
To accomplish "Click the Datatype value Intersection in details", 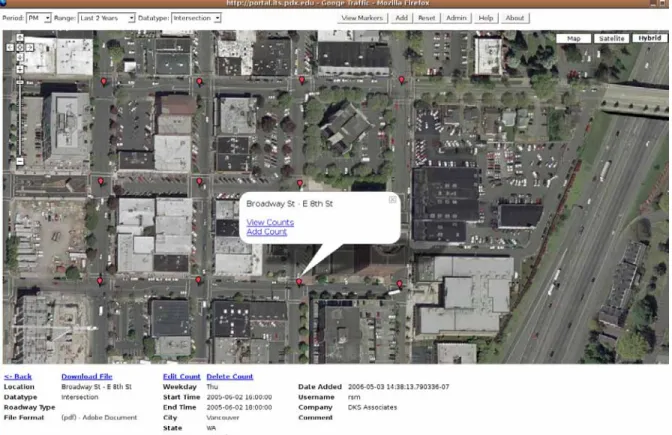I will point(80,397).
